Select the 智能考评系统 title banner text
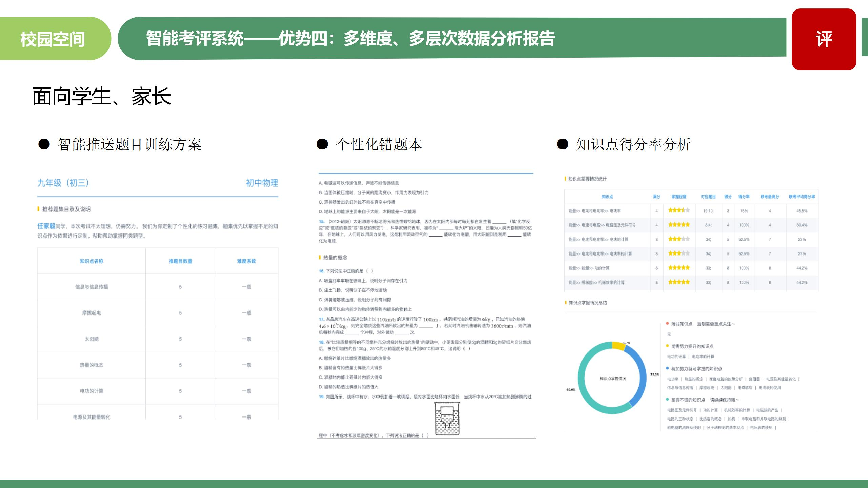Screen dimensions: 868x488 coord(350,38)
